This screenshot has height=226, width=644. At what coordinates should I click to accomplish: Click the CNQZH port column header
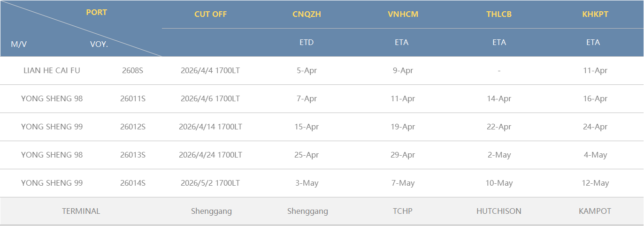[307, 14]
